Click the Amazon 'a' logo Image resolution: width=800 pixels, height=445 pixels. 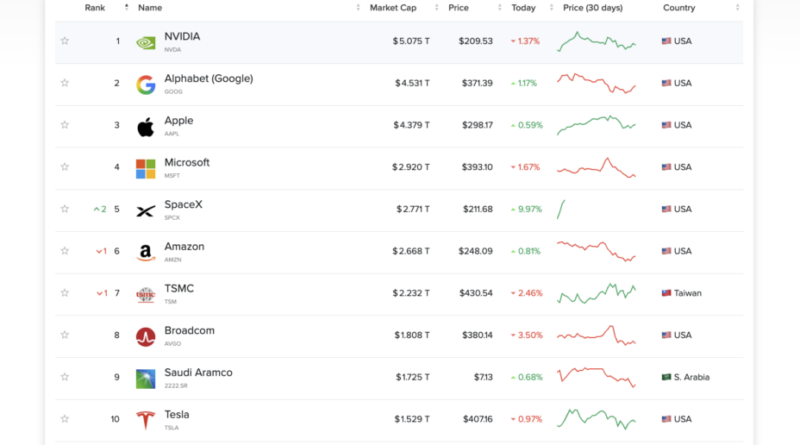coord(145,253)
